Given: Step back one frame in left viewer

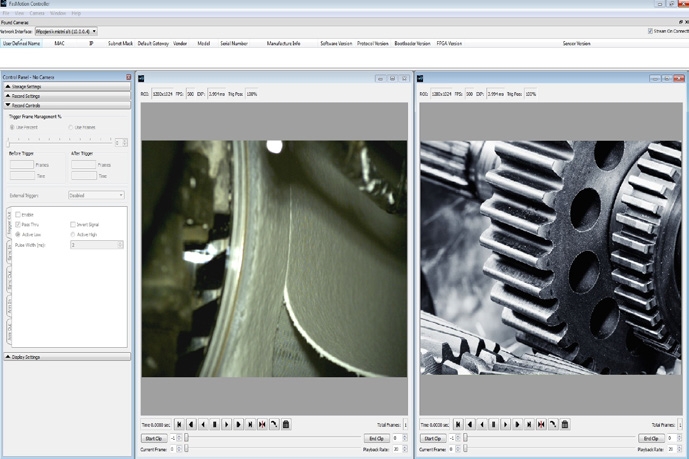Looking at the screenshot, I should (203, 424).
